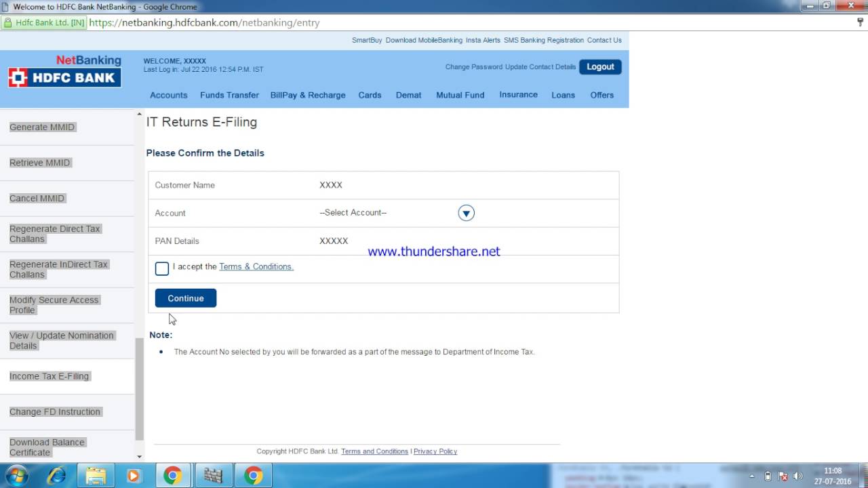The height and width of the screenshot is (488, 868).
Task: Click the sidebar scrollbar thumb
Action: (140, 389)
